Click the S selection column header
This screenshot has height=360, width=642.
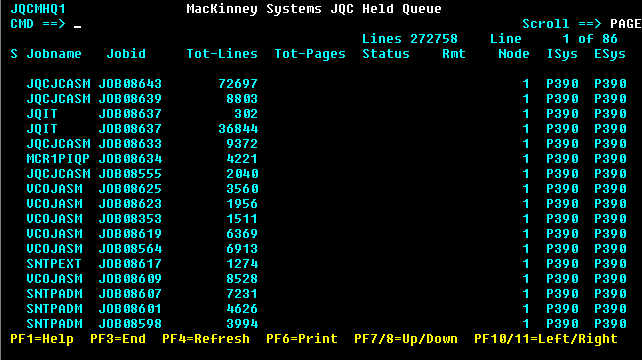tap(14, 54)
